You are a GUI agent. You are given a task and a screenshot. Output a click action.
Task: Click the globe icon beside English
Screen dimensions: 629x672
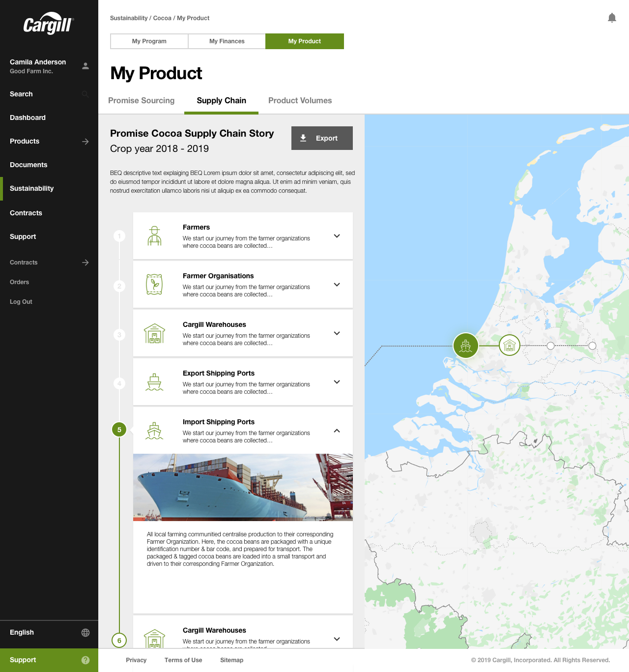coord(86,633)
